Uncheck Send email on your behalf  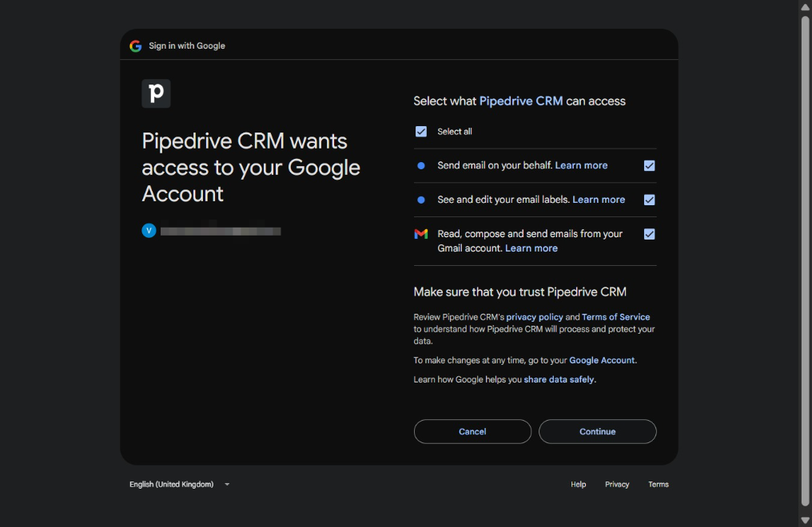tap(649, 165)
